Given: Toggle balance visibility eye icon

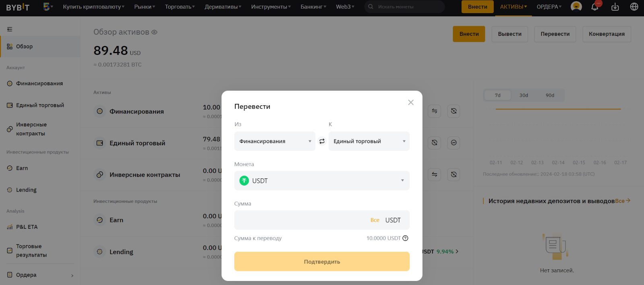Looking at the screenshot, I should point(154,32).
